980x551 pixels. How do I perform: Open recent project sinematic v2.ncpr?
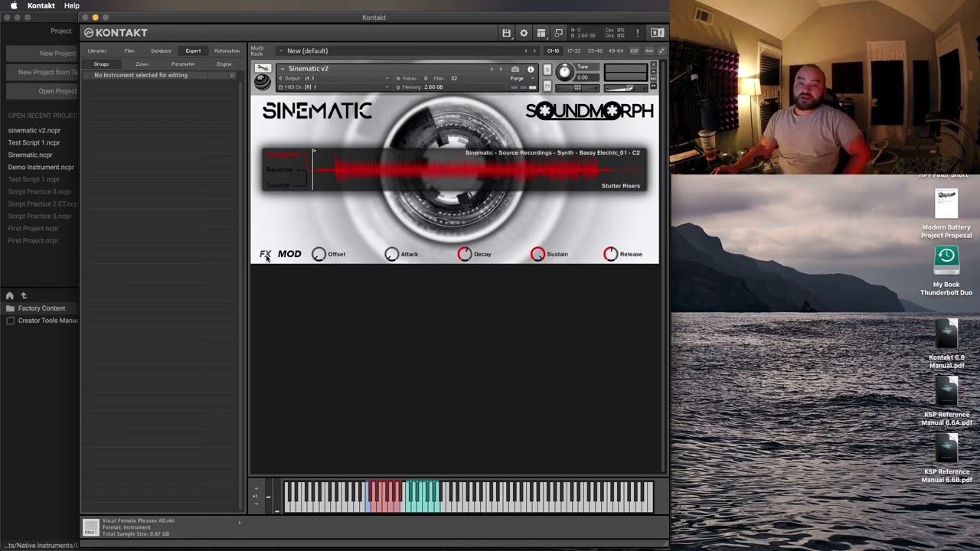pos(34,130)
